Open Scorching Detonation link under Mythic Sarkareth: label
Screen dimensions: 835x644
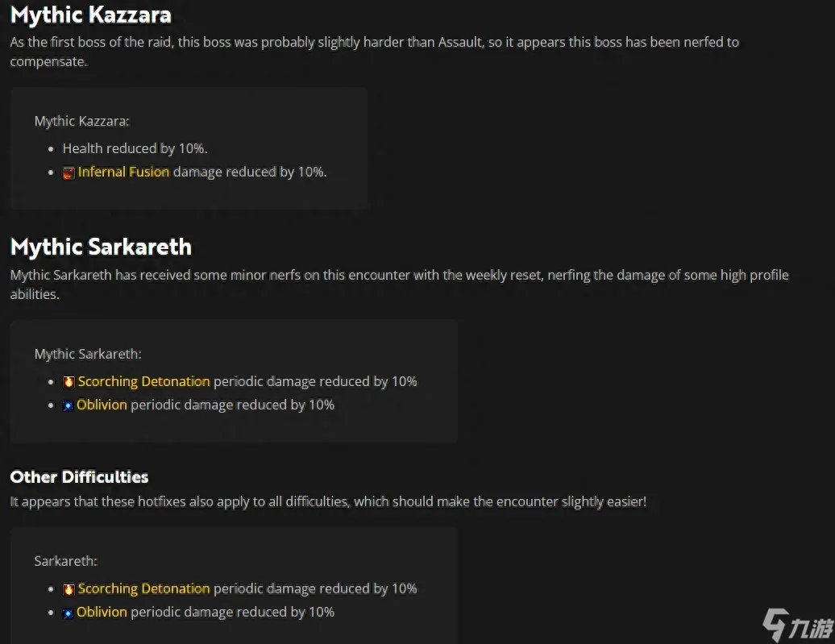click(x=143, y=381)
